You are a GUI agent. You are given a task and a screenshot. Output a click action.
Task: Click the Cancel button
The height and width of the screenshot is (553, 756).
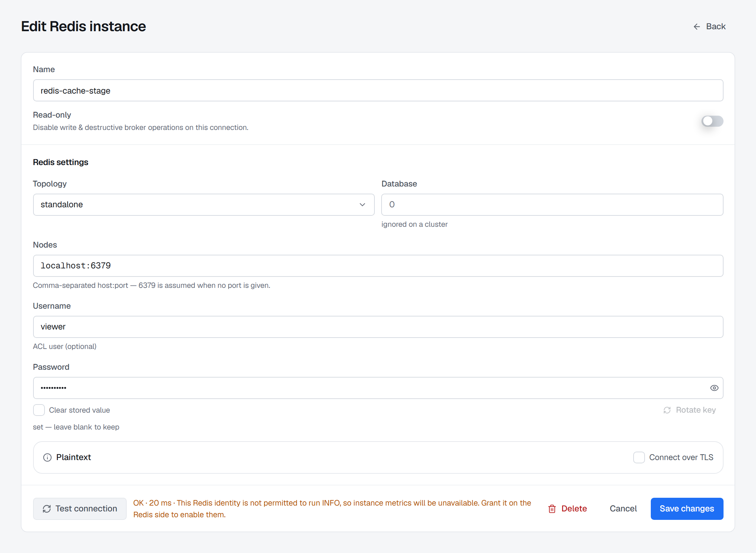623,509
